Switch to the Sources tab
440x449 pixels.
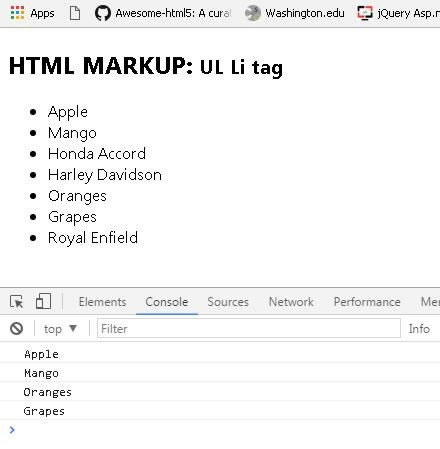[x=228, y=302]
